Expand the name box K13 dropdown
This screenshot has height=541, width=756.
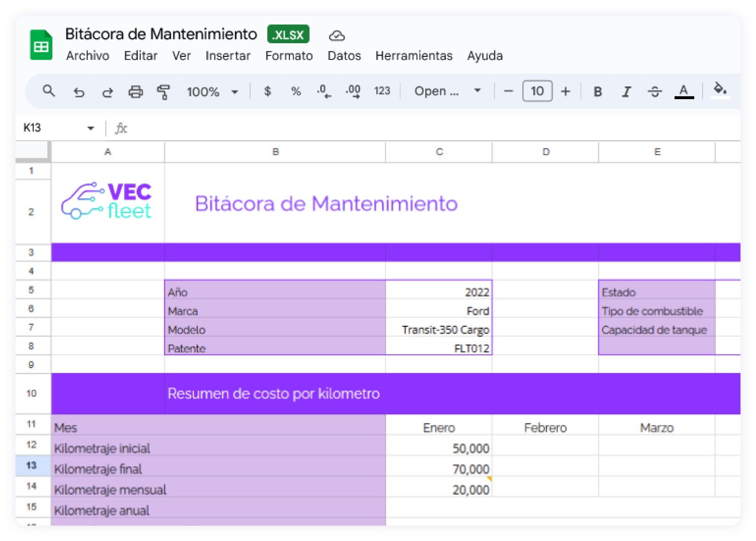coord(90,128)
